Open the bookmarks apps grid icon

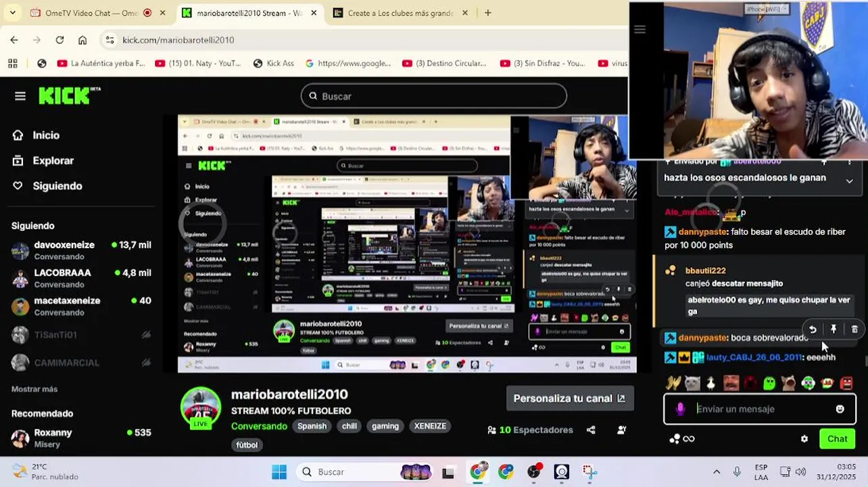(12, 63)
